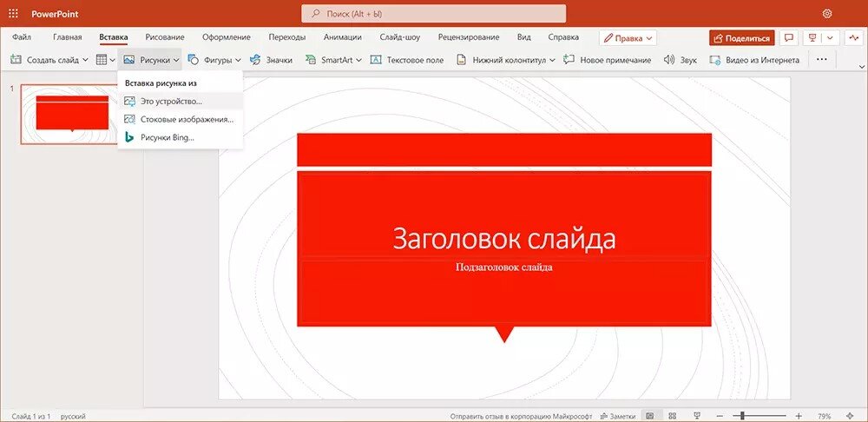Open Отправить отзыв в корпорацию Майкрософт

tap(521, 416)
